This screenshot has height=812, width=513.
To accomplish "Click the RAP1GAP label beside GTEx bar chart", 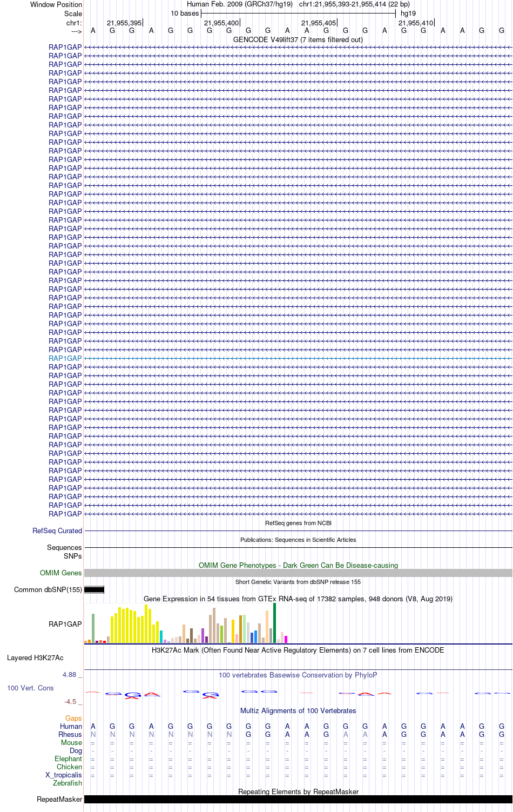I will pyautogui.click(x=65, y=624).
